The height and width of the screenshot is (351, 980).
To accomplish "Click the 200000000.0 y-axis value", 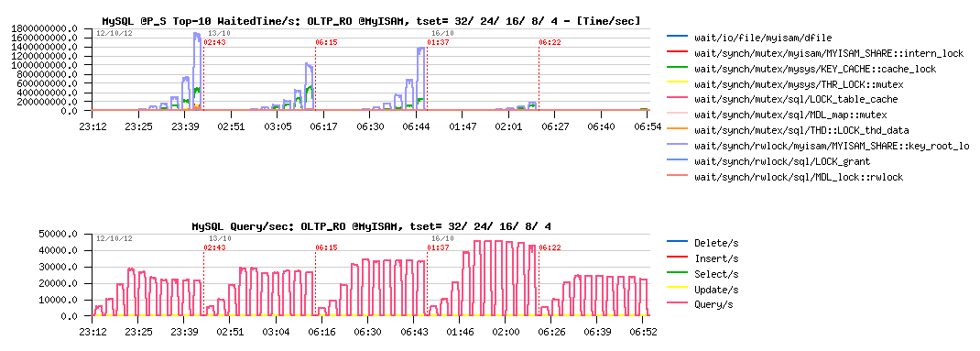I will pyautogui.click(x=47, y=102).
